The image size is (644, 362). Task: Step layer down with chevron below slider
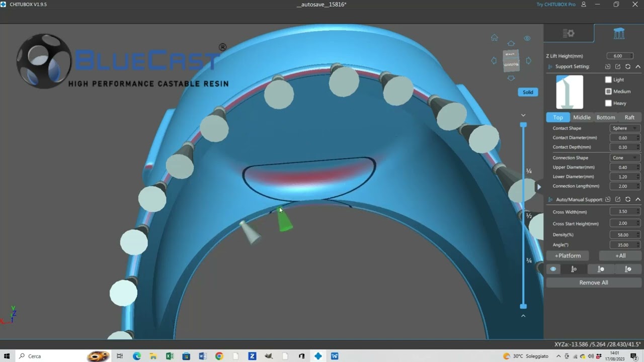coord(523,316)
